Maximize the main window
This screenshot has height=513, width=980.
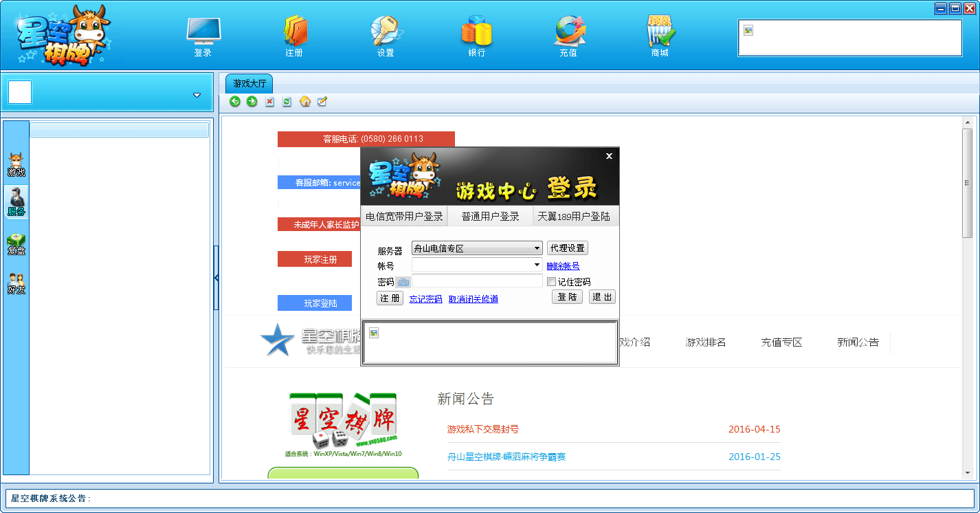(x=955, y=8)
